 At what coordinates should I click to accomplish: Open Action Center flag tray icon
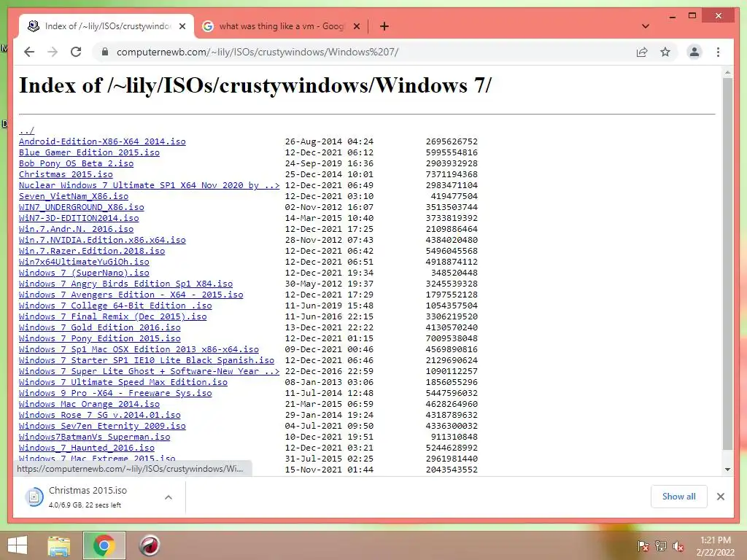pyautogui.click(x=643, y=545)
